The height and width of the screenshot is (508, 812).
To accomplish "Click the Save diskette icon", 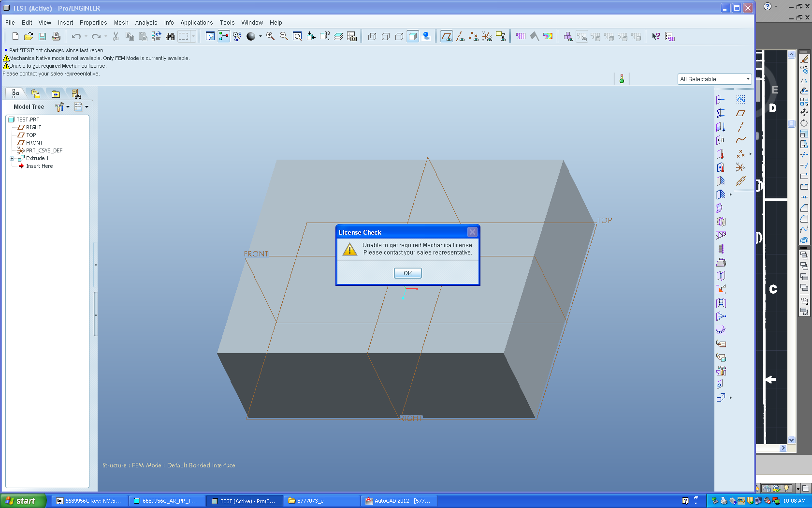I will pyautogui.click(x=42, y=36).
